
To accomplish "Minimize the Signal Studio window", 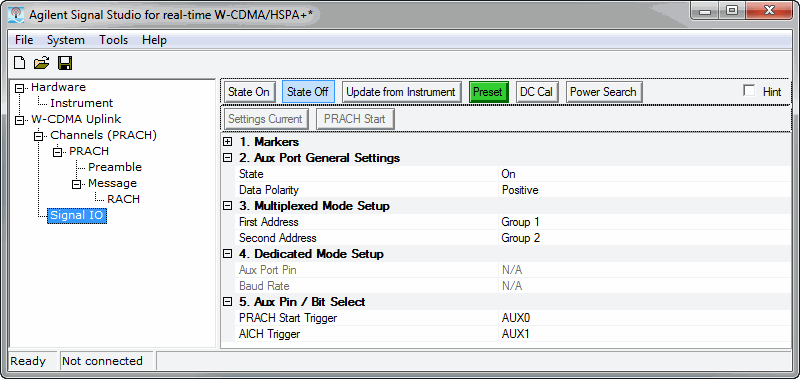I will 706,10.
